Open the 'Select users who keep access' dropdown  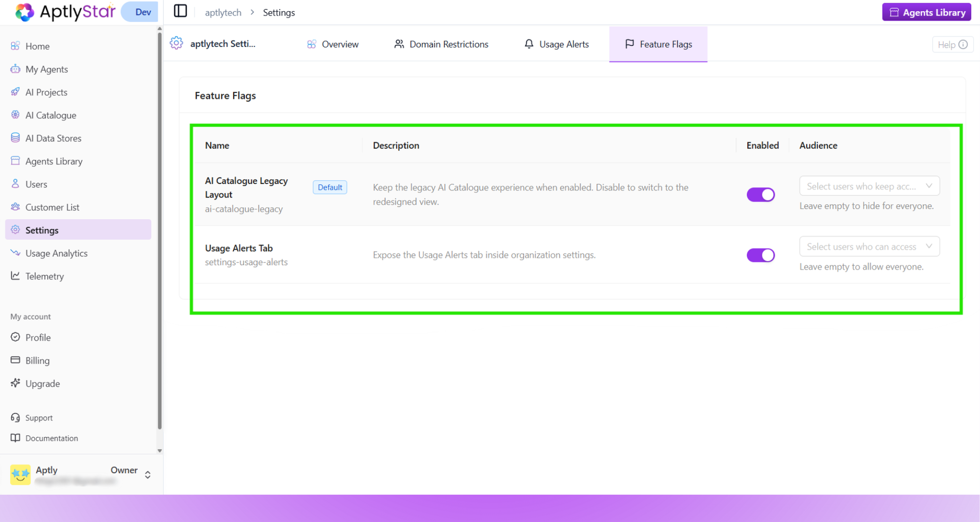click(868, 186)
